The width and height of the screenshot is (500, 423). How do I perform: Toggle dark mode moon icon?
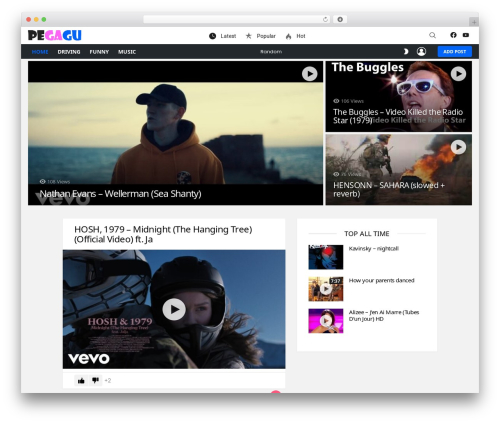pos(406,51)
